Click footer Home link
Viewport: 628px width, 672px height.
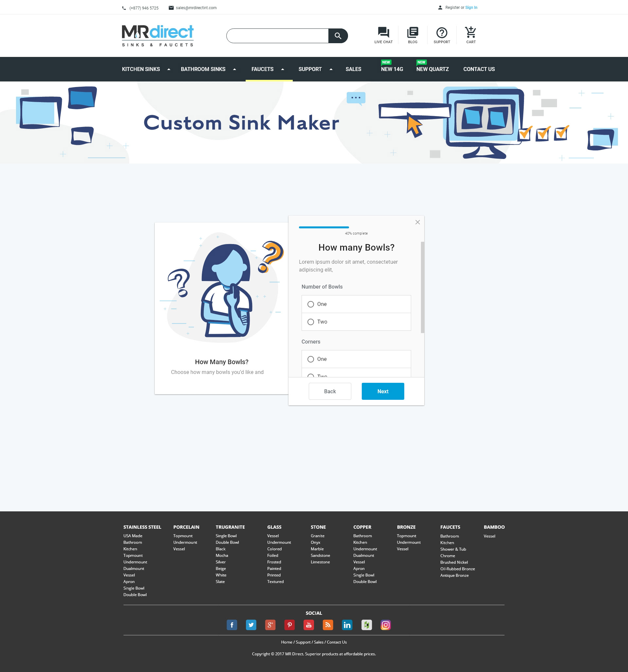286,642
